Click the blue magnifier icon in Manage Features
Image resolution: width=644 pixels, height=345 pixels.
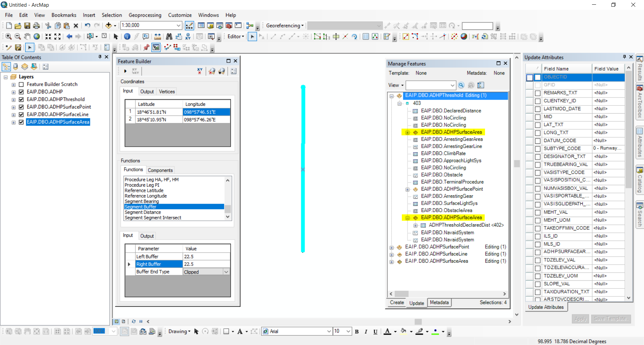[461, 85]
